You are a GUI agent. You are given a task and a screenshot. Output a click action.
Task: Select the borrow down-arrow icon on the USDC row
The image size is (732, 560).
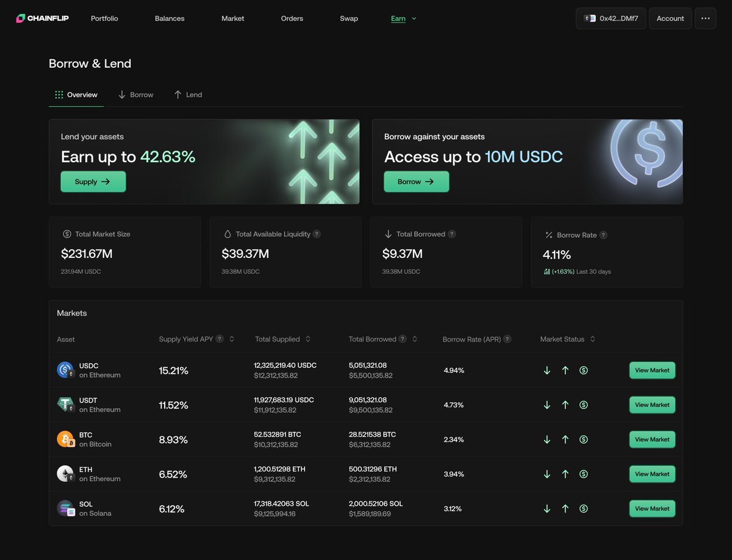pyautogui.click(x=547, y=370)
